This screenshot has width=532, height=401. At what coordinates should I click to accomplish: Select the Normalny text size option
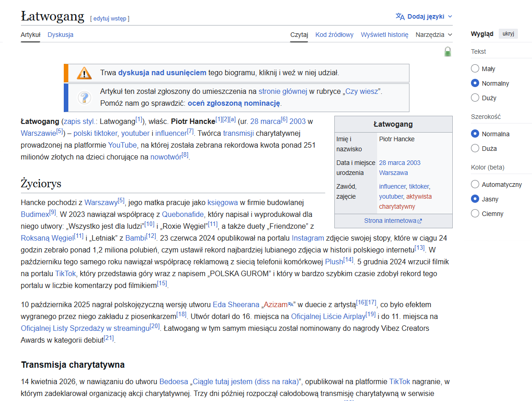coord(475,83)
